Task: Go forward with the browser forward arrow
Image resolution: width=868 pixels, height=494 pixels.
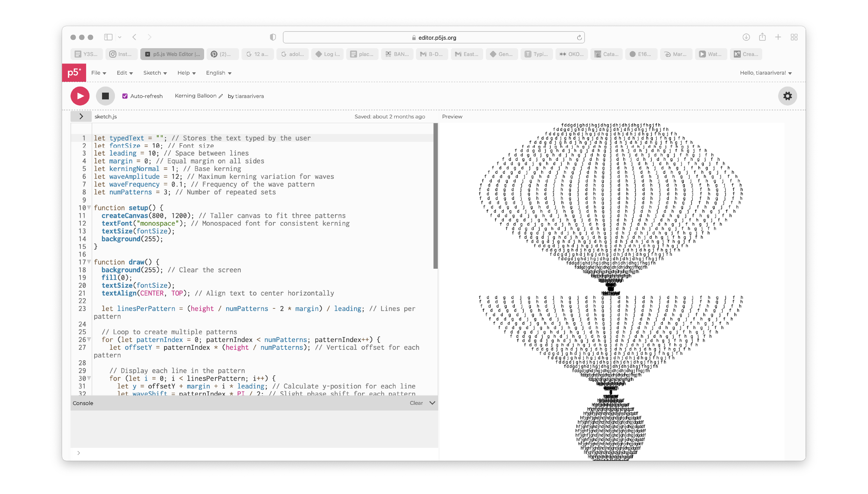Action: click(x=150, y=37)
